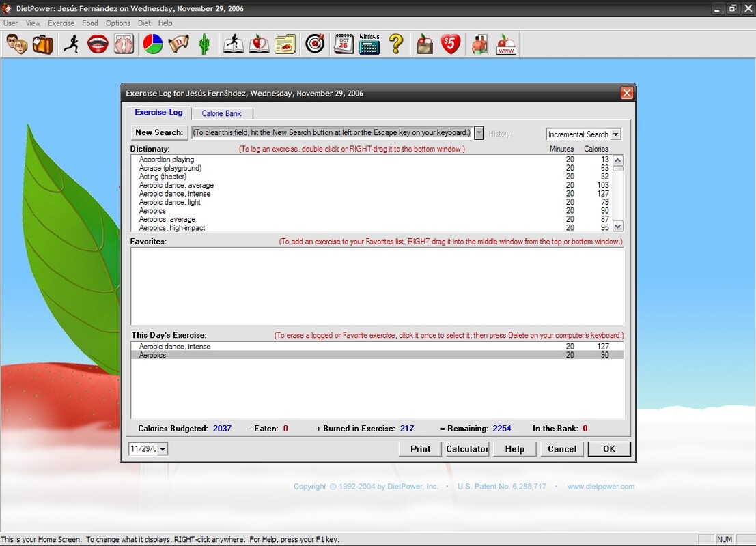Click the recipe folder toolbar icon
Viewport: 756px width, 546px height.
pos(285,44)
